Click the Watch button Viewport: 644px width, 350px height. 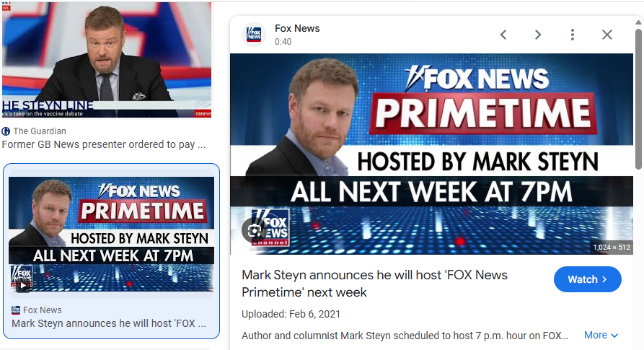[x=587, y=279]
